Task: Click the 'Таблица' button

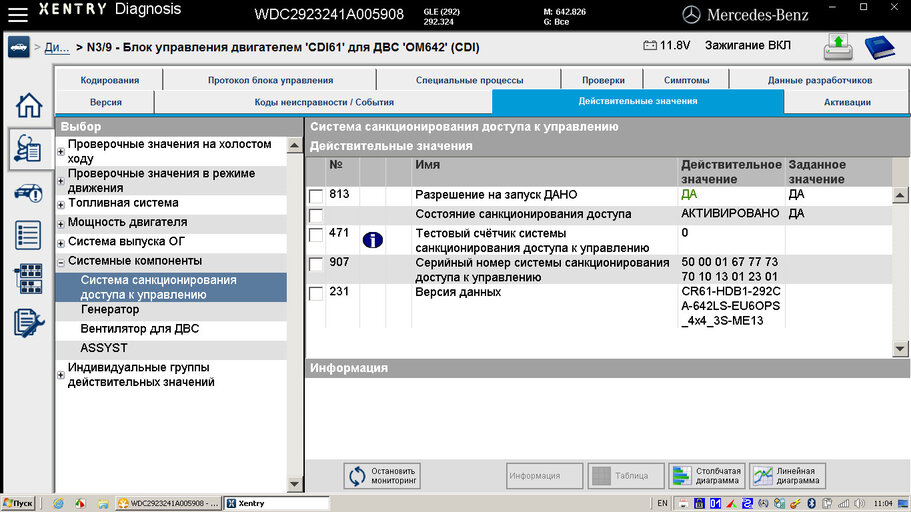Action: (x=626, y=476)
